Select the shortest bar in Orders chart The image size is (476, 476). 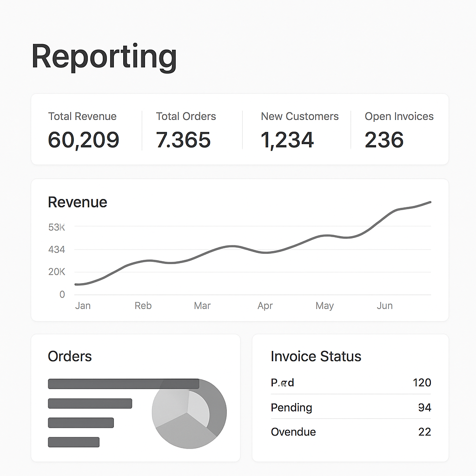[x=73, y=442]
